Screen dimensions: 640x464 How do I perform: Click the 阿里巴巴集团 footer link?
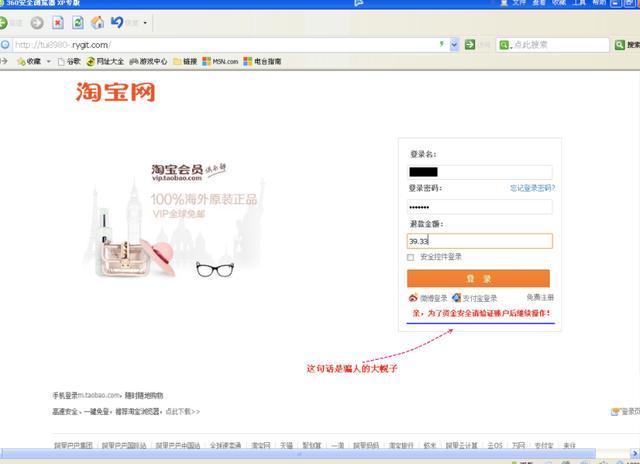click(73, 445)
